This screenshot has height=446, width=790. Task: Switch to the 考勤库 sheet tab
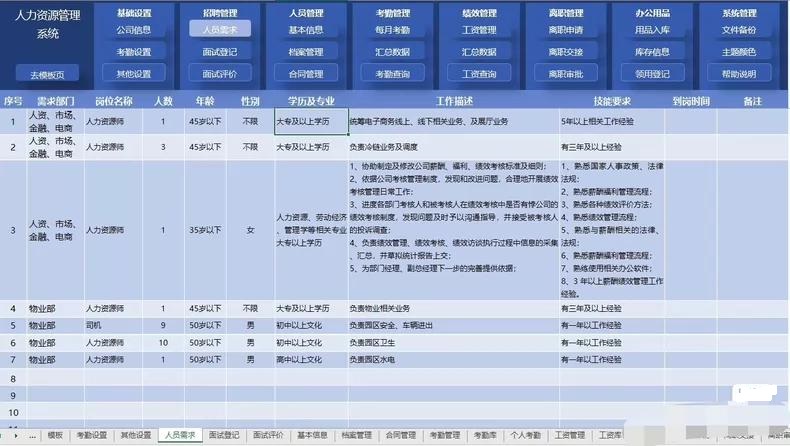point(484,436)
